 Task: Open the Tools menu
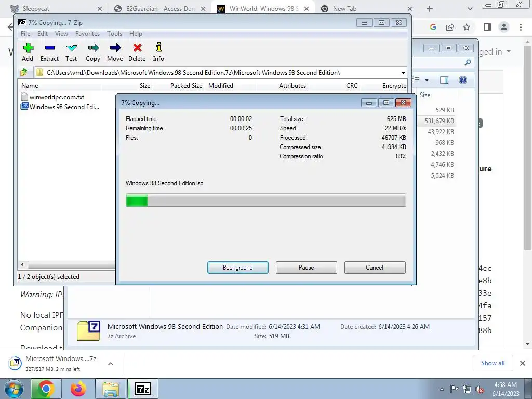115,34
